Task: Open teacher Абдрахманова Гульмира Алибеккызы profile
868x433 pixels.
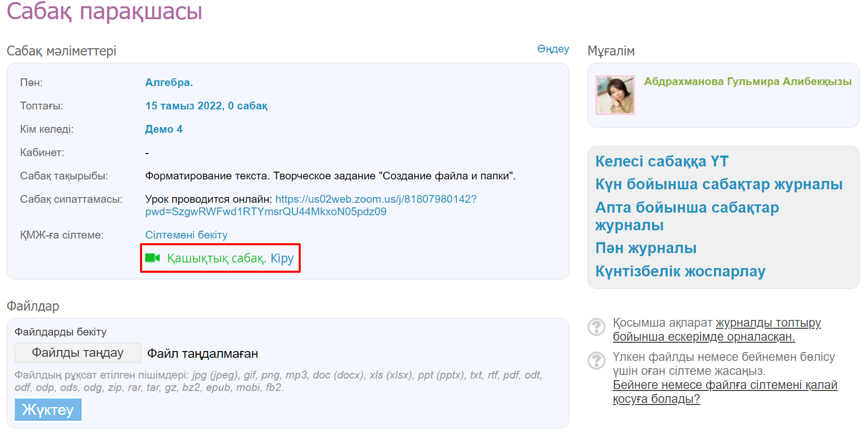Action: pos(747,81)
